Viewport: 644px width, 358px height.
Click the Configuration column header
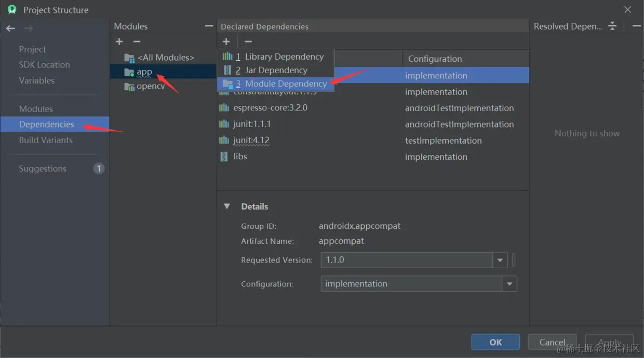(x=466, y=59)
